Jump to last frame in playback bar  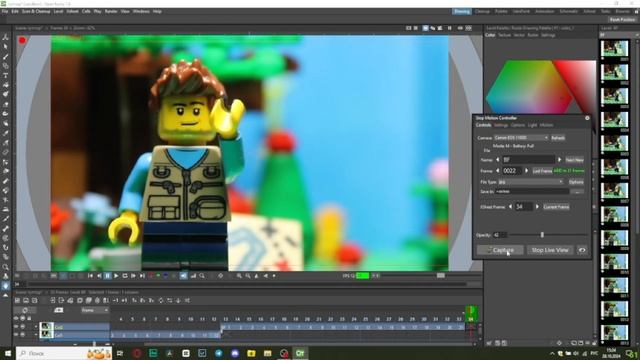pos(142,276)
